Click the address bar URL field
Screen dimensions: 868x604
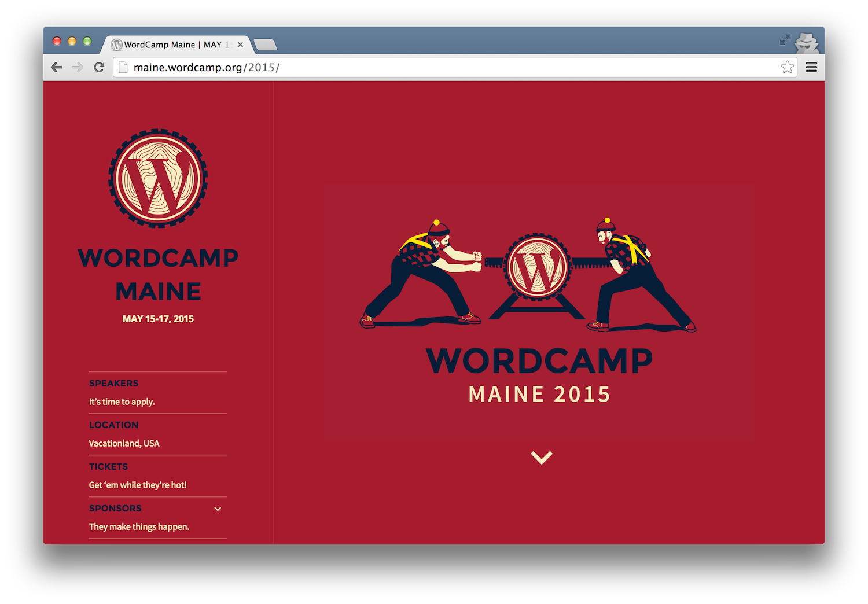[x=451, y=67]
